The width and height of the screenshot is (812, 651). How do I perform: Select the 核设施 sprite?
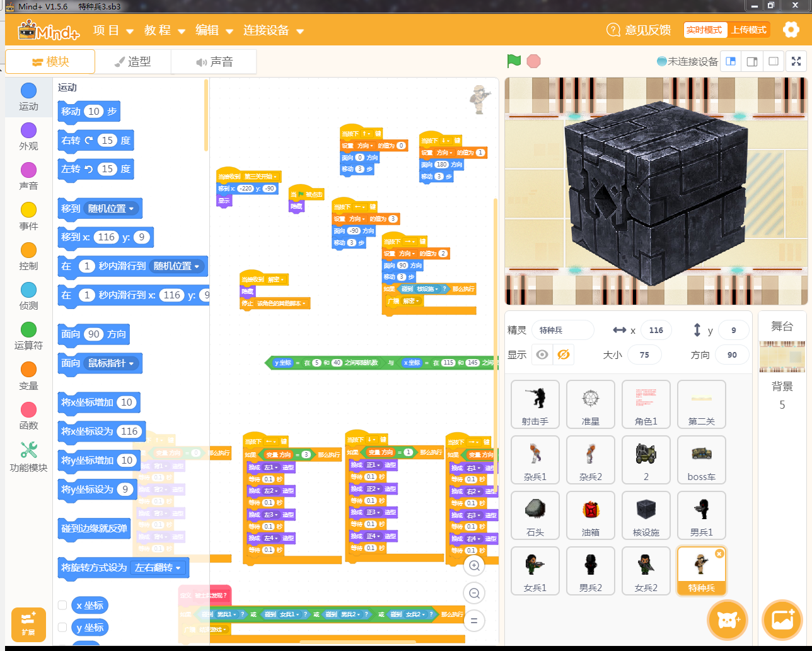click(x=646, y=515)
